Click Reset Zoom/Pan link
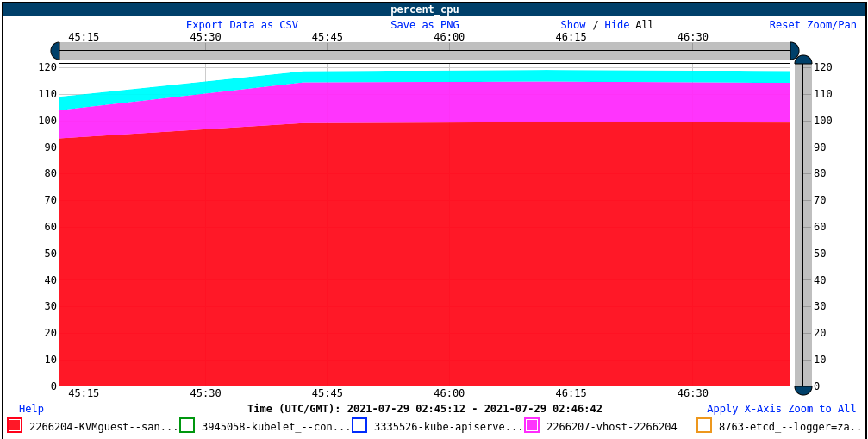Image resolution: width=868 pixels, height=439 pixels. 813,25
